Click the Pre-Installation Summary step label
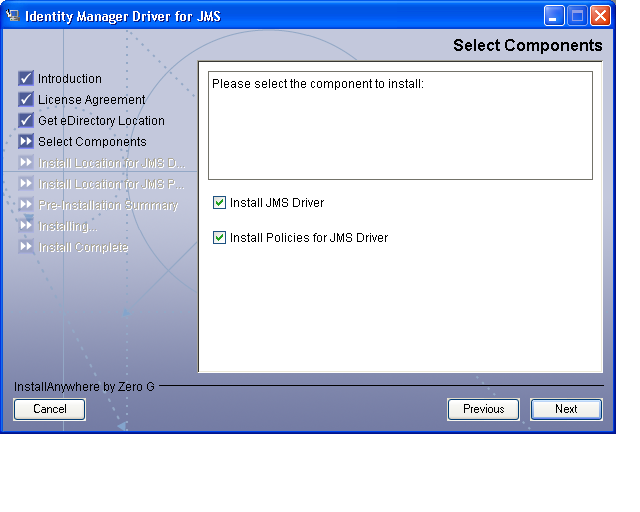Screen dimensions: 640x512 (x=108, y=205)
